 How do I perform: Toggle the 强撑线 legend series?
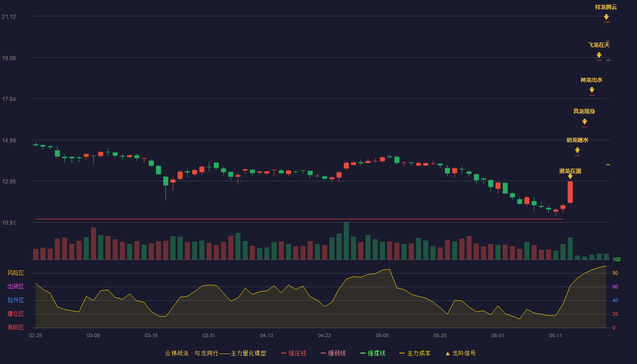tap(373, 354)
